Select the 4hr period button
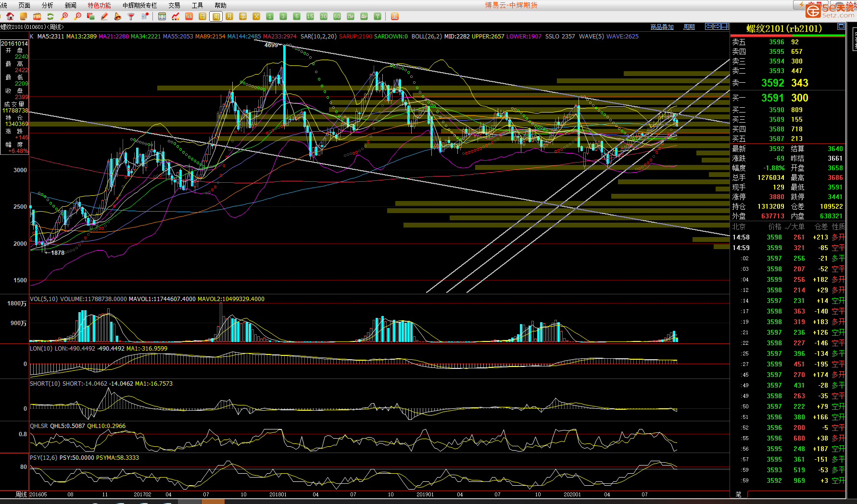857x504 pixels. [x=364, y=16]
